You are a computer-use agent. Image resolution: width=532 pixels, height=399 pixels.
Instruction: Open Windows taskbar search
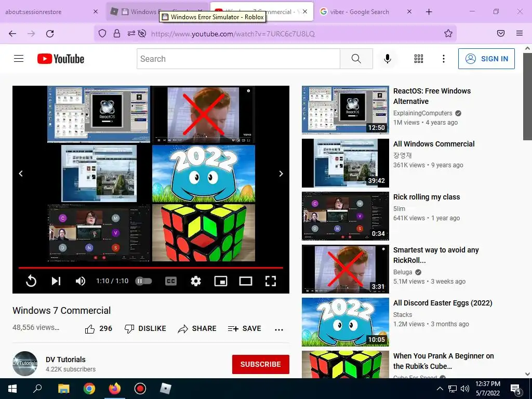pos(37,389)
